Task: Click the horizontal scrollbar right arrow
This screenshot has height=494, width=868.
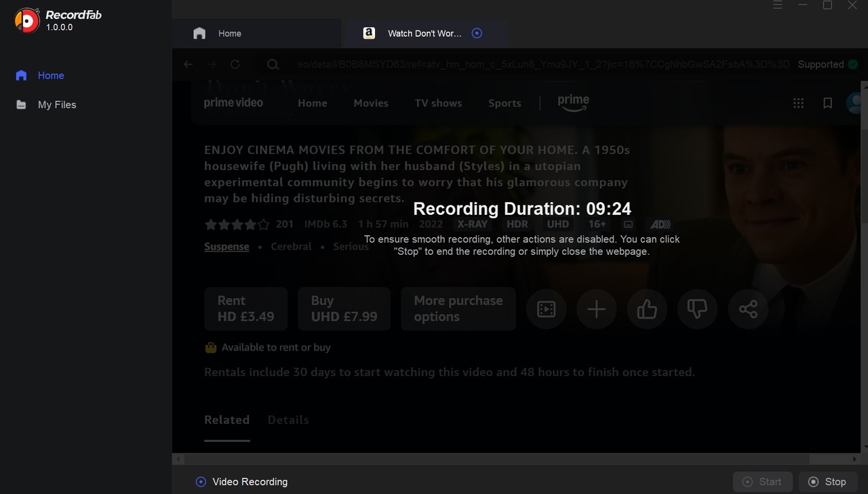Action: pyautogui.click(x=854, y=459)
